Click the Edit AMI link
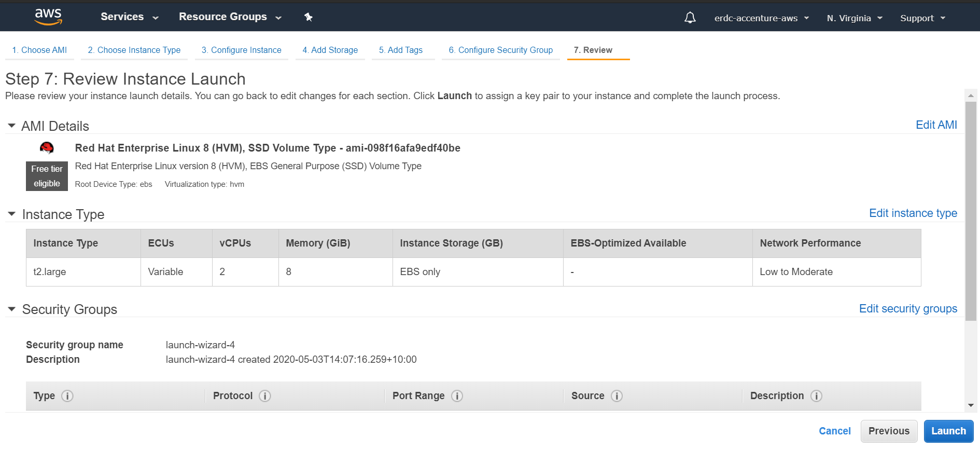This screenshot has width=980, height=450. click(936, 125)
